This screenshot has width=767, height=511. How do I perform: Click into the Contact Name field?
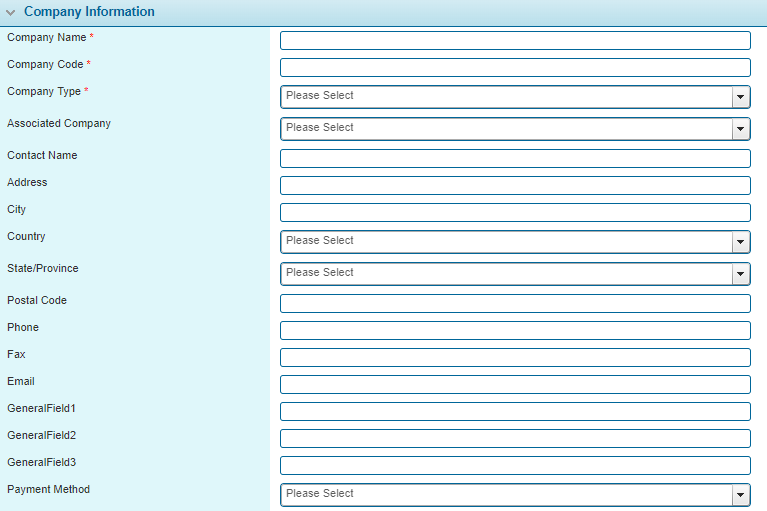pos(515,159)
